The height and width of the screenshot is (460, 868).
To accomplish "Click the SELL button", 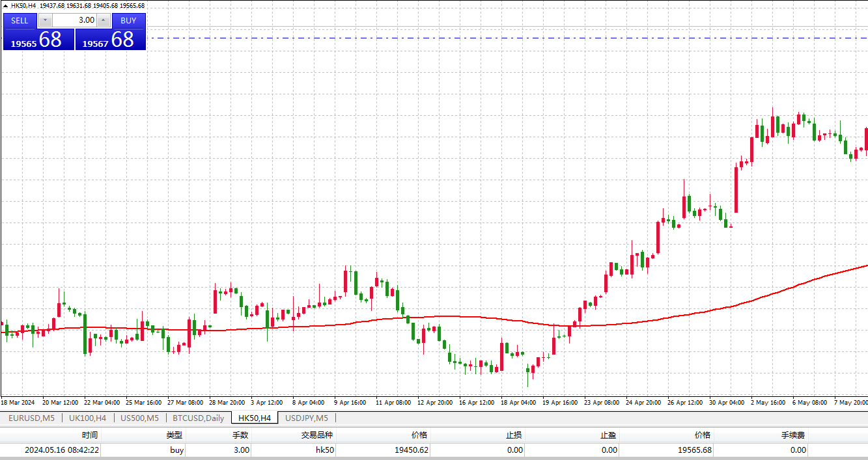I will tap(20, 20).
